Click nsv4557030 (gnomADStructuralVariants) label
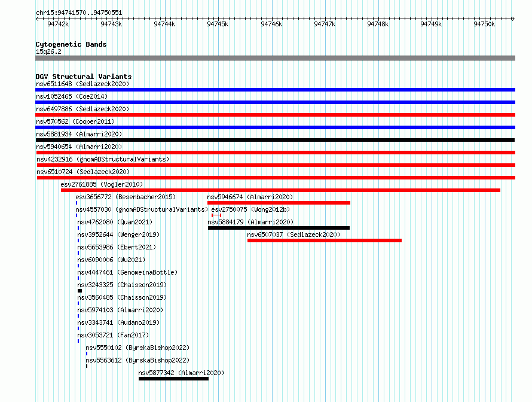 [x=142, y=209]
